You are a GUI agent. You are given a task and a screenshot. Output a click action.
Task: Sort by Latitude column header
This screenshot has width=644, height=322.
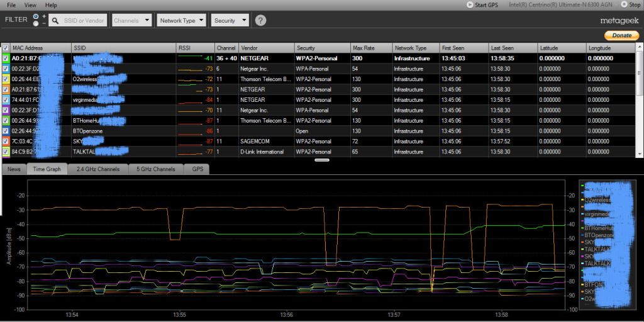(x=561, y=48)
